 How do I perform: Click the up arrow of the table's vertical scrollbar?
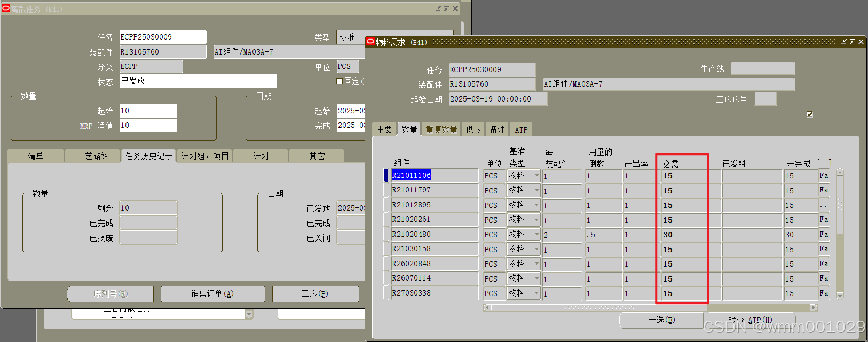tap(840, 172)
